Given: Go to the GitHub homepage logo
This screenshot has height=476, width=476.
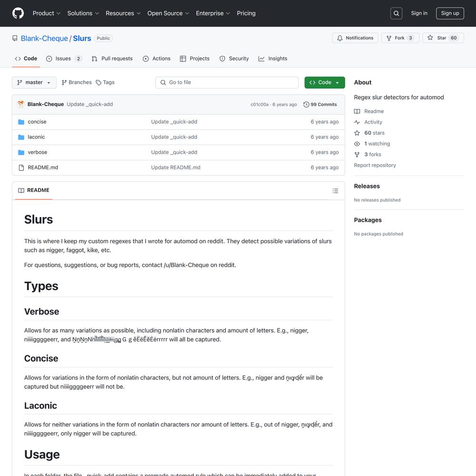Looking at the screenshot, I should tap(18, 13).
